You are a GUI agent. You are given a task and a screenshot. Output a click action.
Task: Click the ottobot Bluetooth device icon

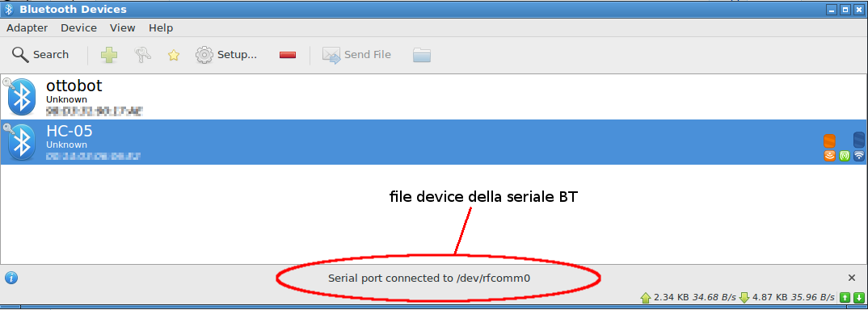click(21, 96)
